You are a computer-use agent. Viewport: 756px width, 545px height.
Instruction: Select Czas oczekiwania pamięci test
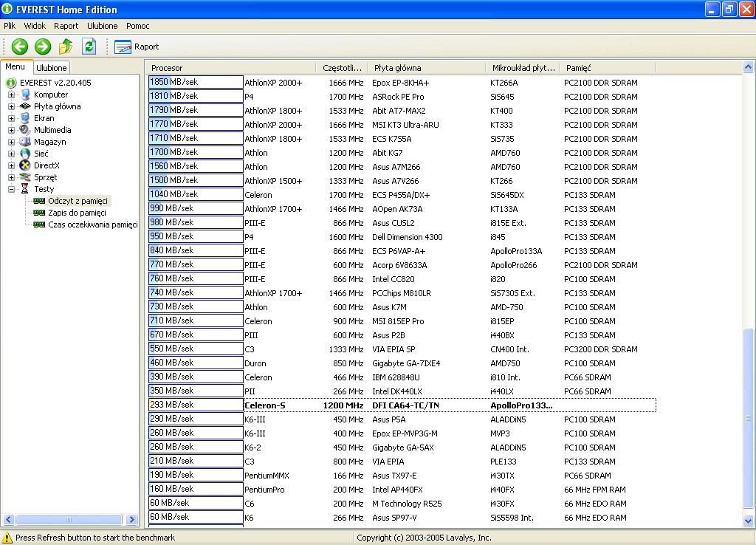coord(92,224)
